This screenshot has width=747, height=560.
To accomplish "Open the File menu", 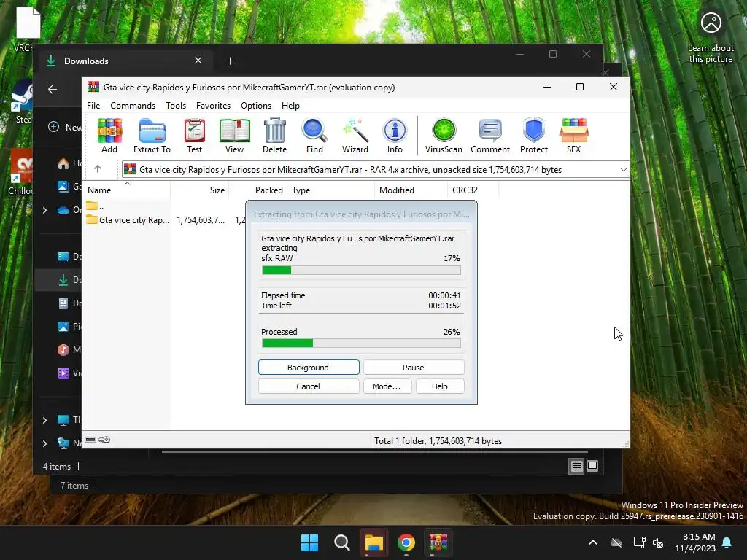I will 93,106.
